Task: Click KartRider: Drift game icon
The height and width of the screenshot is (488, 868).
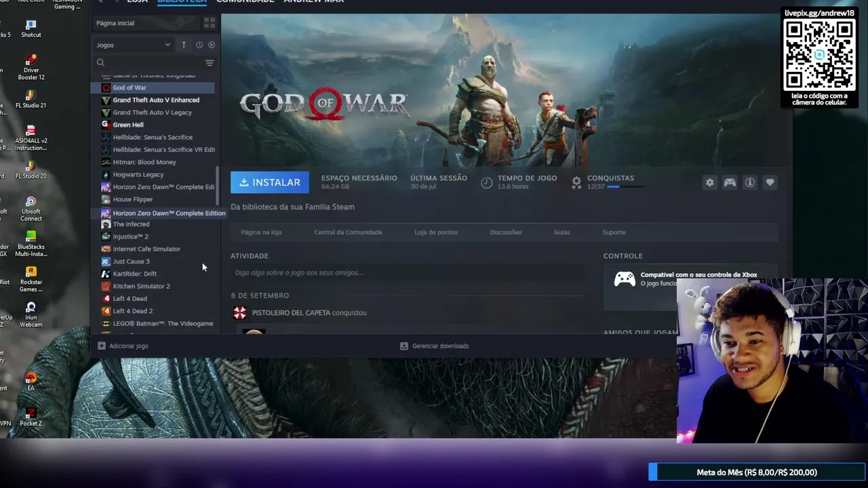Action: coord(106,274)
